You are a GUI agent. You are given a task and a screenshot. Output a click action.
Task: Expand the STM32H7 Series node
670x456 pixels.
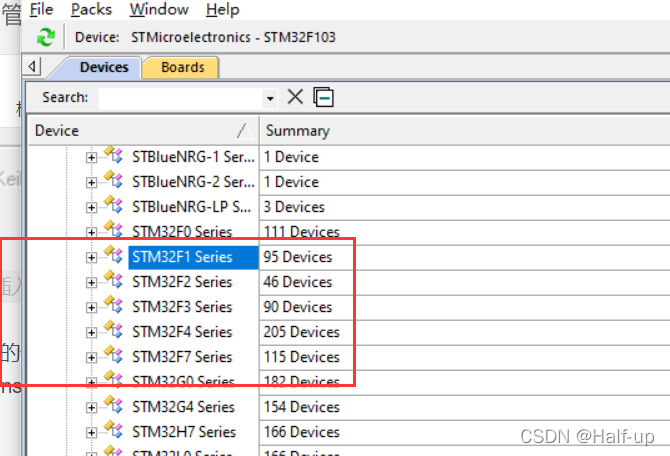(91, 433)
